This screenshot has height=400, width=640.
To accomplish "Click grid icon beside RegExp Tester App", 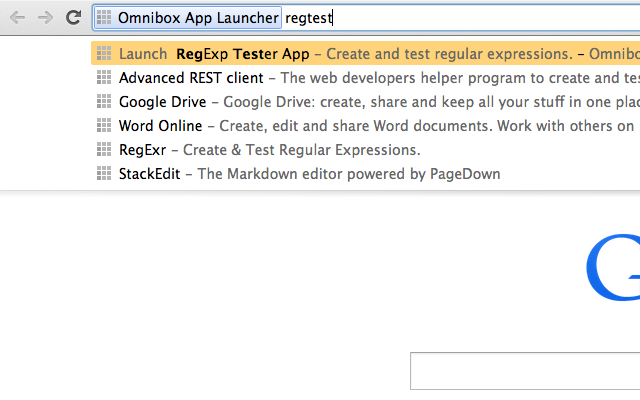I will pyautogui.click(x=104, y=53).
